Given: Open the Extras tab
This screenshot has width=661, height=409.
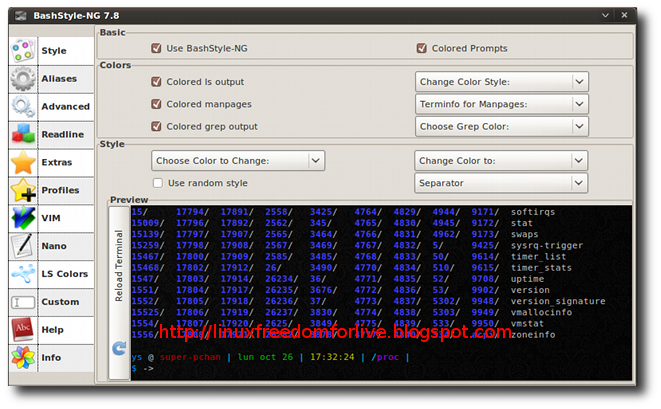Looking at the screenshot, I should click(x=51, y=162).
